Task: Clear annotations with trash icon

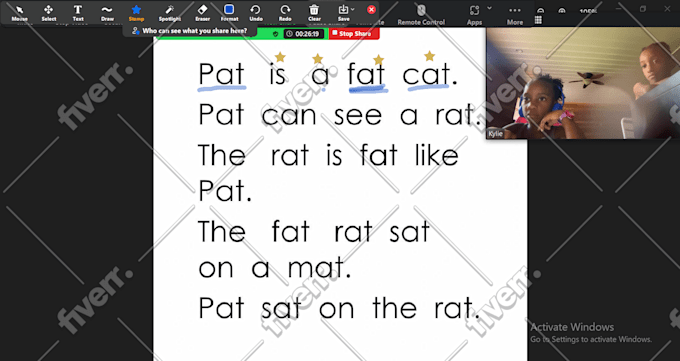Action: [314, 13]
